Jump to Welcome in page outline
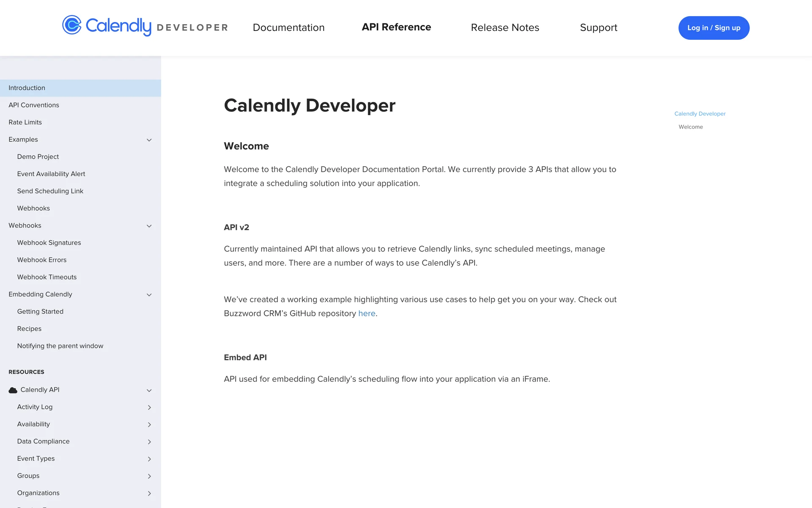 click(x=691, y=127)
